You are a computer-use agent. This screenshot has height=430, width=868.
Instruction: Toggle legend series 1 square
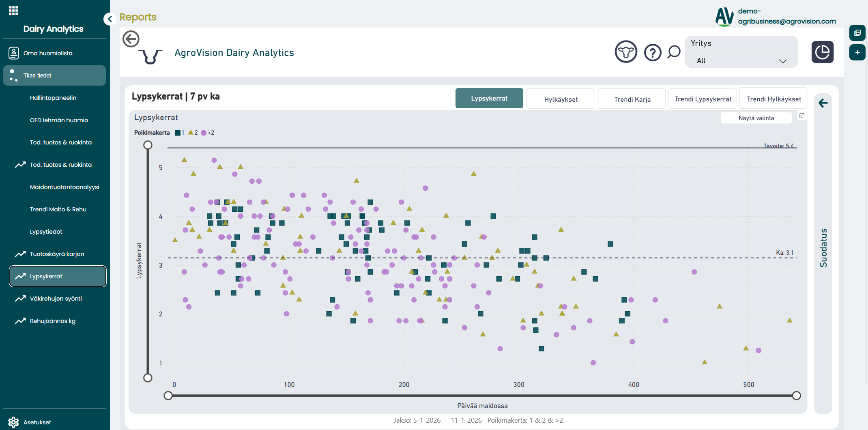point(178,133)
